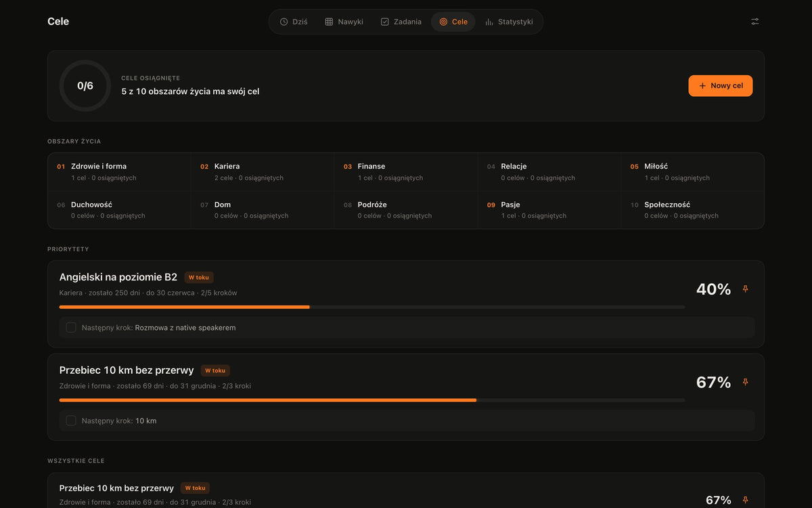Click pin icon on priority Przebiec 10 km goal
The height and width of the screenshot is (508, 812).
pos(745,382)
